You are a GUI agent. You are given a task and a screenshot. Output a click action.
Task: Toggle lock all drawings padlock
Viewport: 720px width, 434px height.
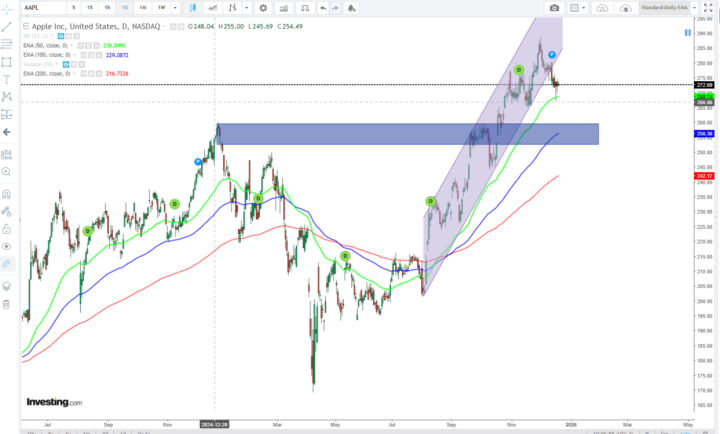(x=6, y=229)
